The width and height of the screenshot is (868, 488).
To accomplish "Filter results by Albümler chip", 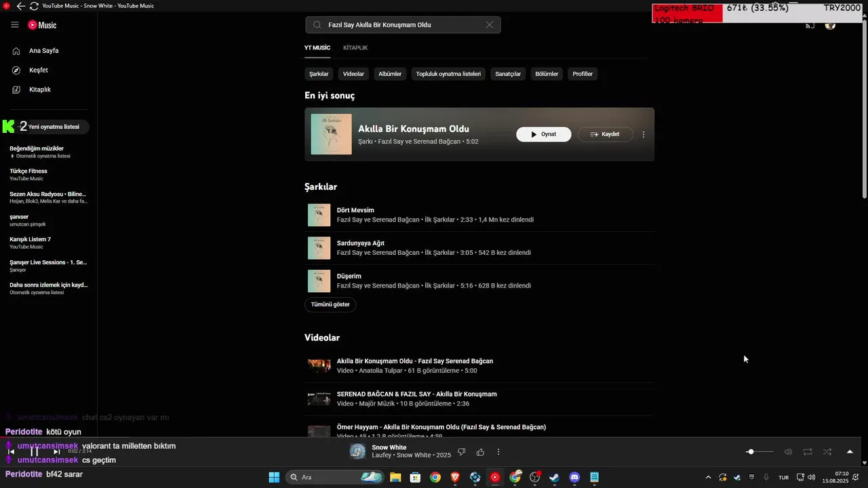I will [390, 74].
